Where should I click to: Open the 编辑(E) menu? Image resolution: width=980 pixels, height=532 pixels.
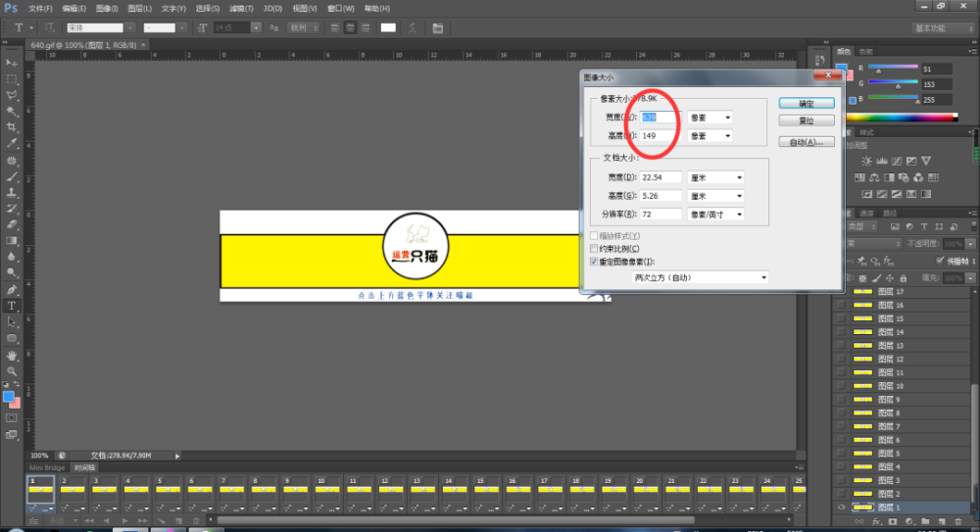[x=73, y=9]
